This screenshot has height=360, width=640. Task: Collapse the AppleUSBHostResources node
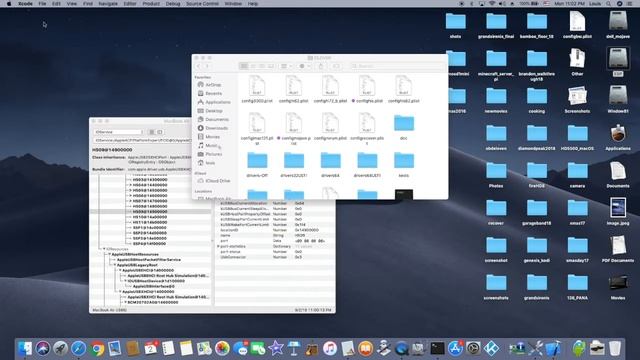coord(109,254)
